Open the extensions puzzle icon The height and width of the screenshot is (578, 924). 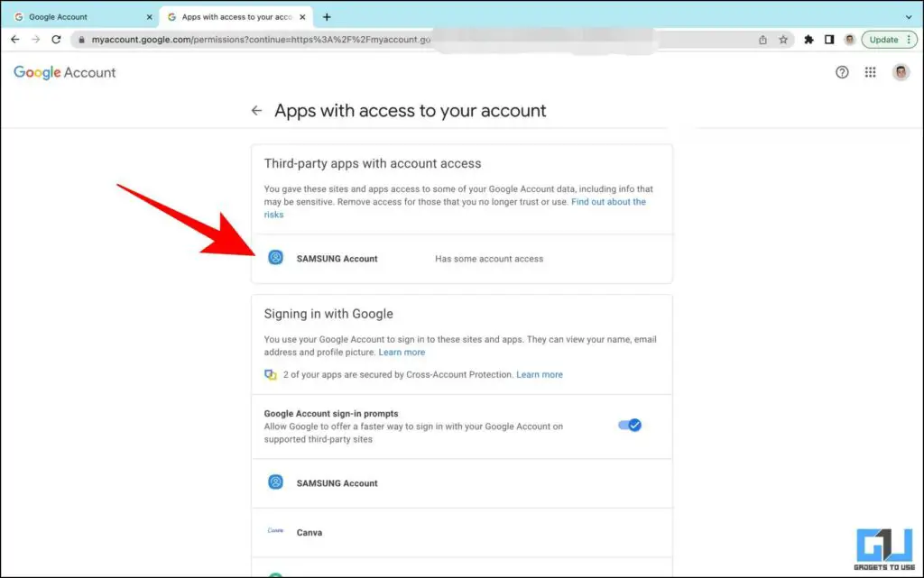(809, 40)
